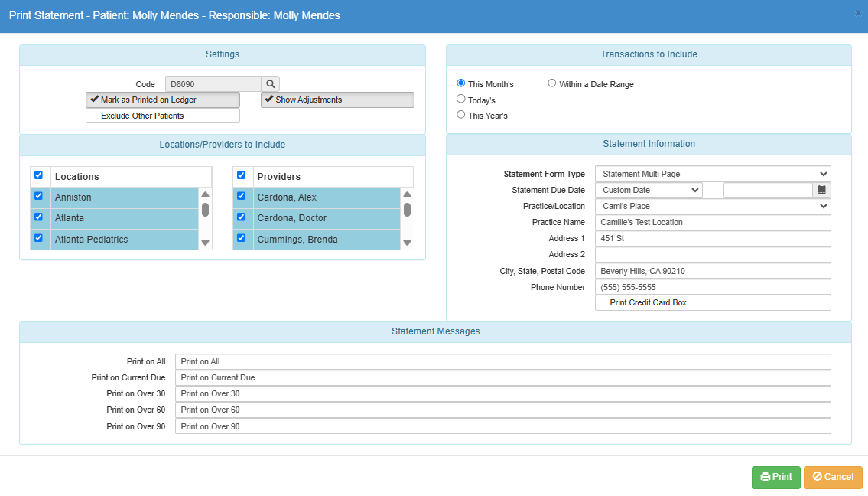Click Print on Current Due message field

[x=503, y=378]
